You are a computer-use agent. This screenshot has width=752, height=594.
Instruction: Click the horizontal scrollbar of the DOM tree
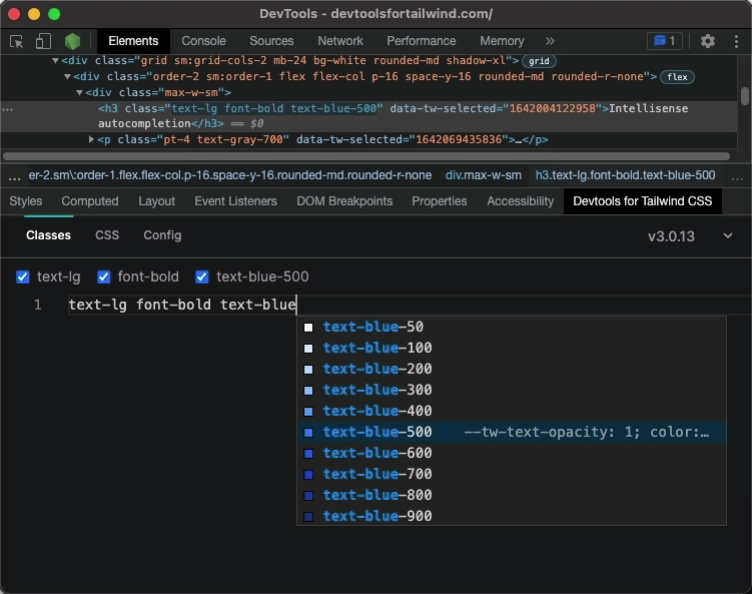(x=366, y=156)
